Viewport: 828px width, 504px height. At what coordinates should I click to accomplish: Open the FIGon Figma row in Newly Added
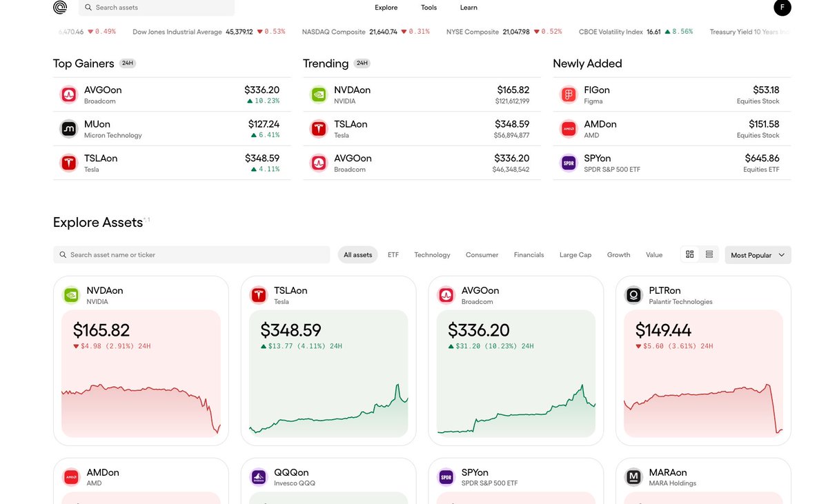tap(672, 94)
